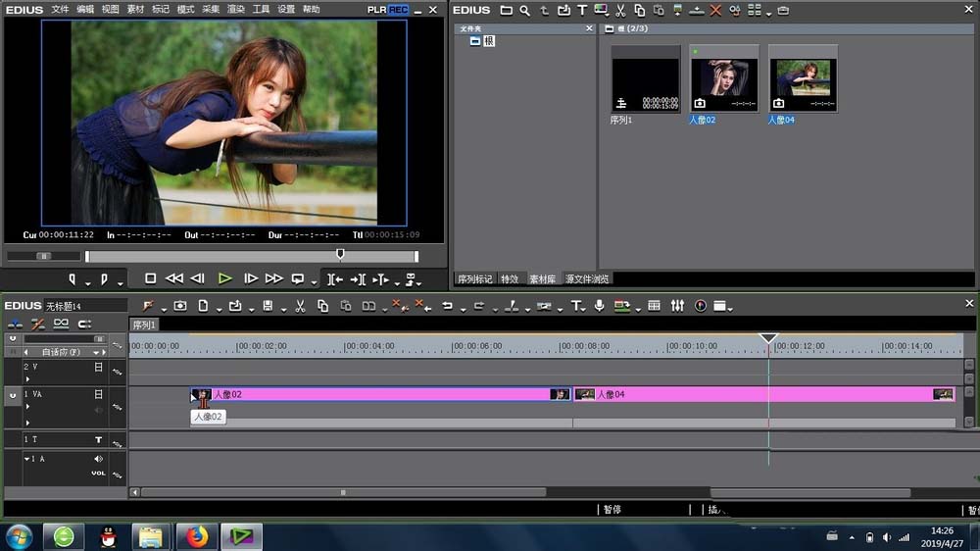The width and height of the screenshot is (980, 551).
Task: Open the 文件 menu in the player window
Action: pyautogui.click(x=60, y=10)
